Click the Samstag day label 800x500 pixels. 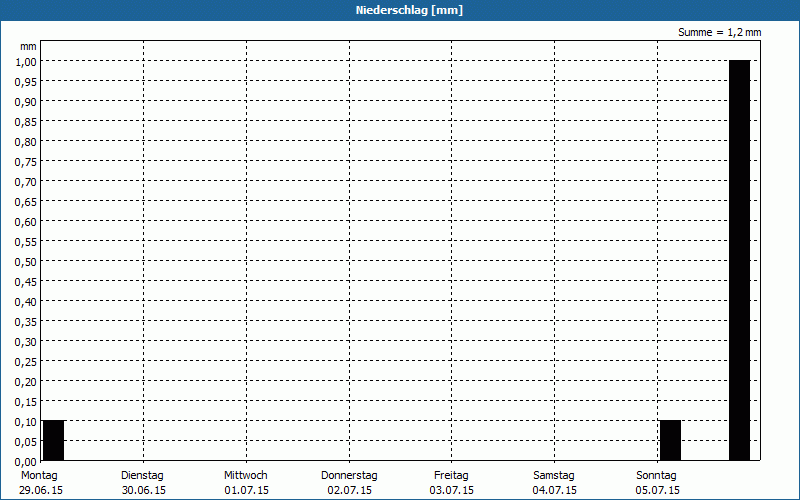(x=554, y=475)
